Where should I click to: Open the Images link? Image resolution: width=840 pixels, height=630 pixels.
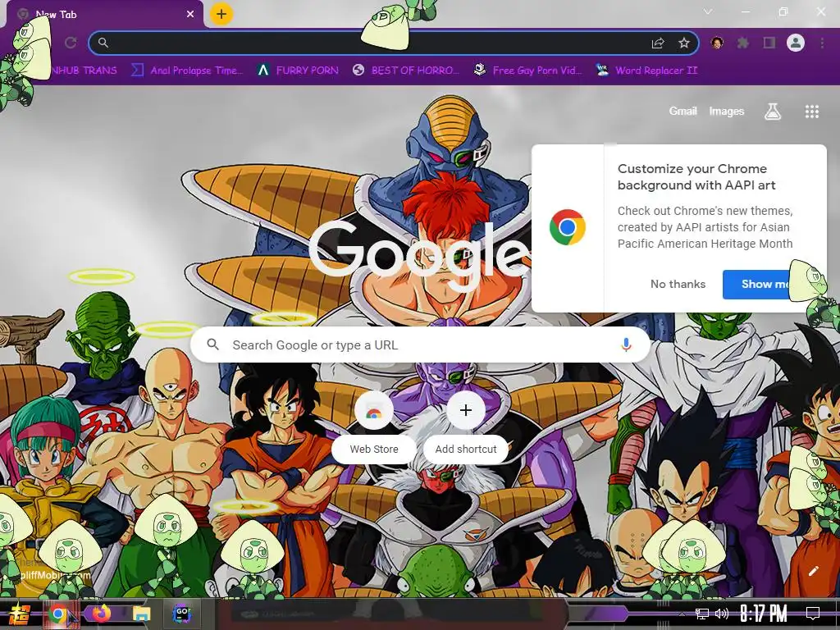[x=727, y=111]
